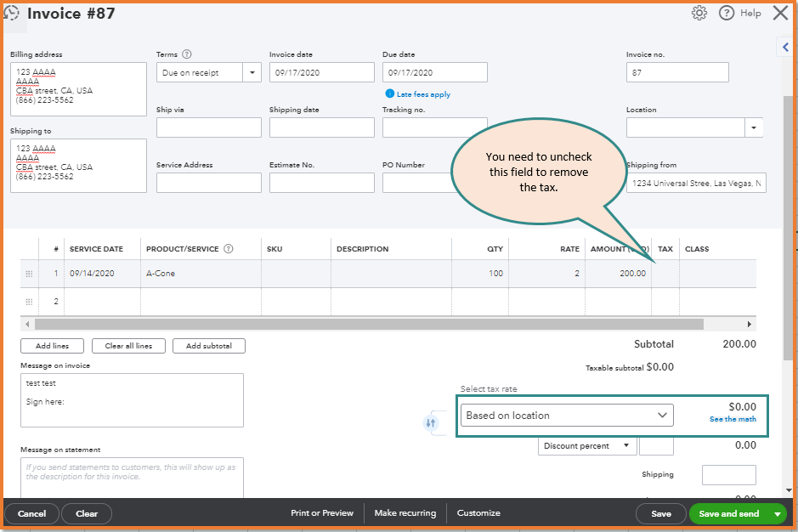
Task: Open the recent transactions clock icon
Action: tap(11, 13)
